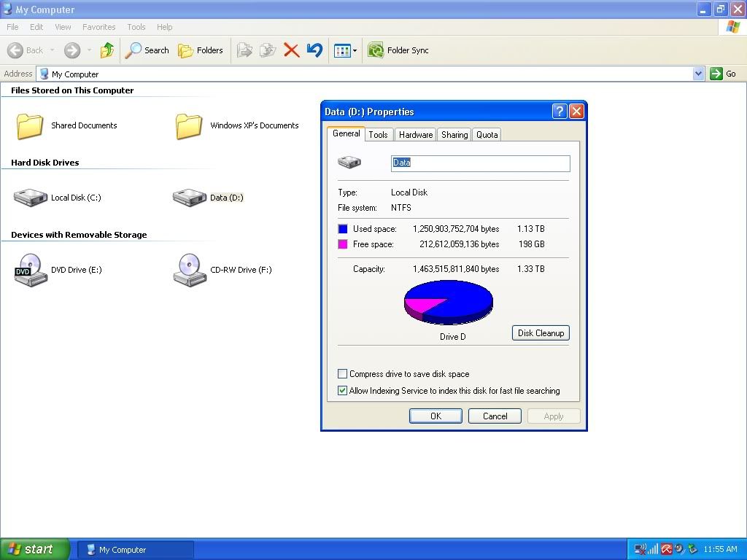The height and width of the screenshot is (560, 747).
Task: Open the Start menu
Action: point(34,549)
